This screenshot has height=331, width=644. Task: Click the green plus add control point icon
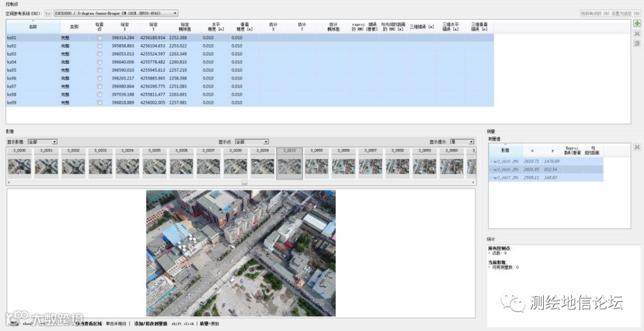tap(637, 23)
